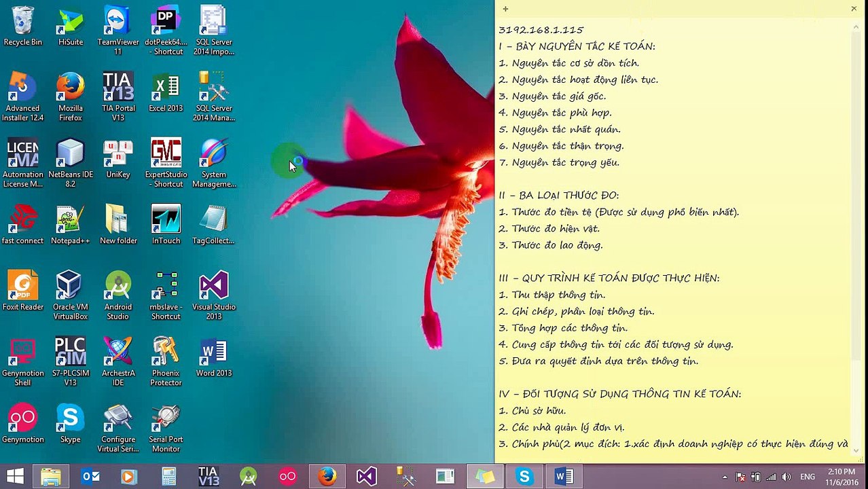
Task: Select the Serial Port Monitor desktop icon
Action: click(166, 428)
